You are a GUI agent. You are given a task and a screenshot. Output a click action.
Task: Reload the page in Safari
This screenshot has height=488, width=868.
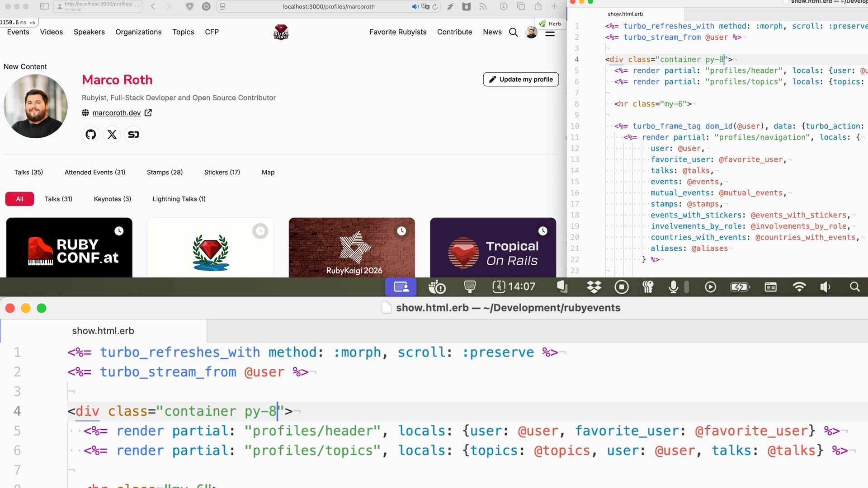tap(435, 7)
